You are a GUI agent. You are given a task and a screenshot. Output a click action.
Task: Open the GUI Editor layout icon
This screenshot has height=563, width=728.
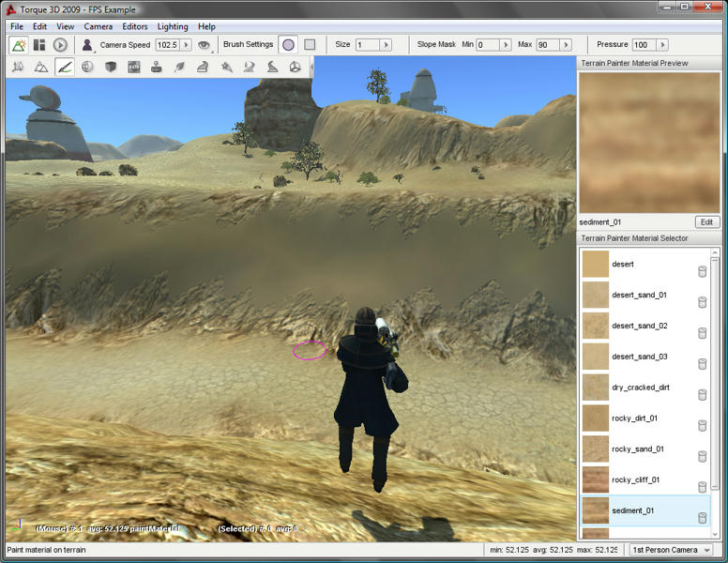pos(39,44)
